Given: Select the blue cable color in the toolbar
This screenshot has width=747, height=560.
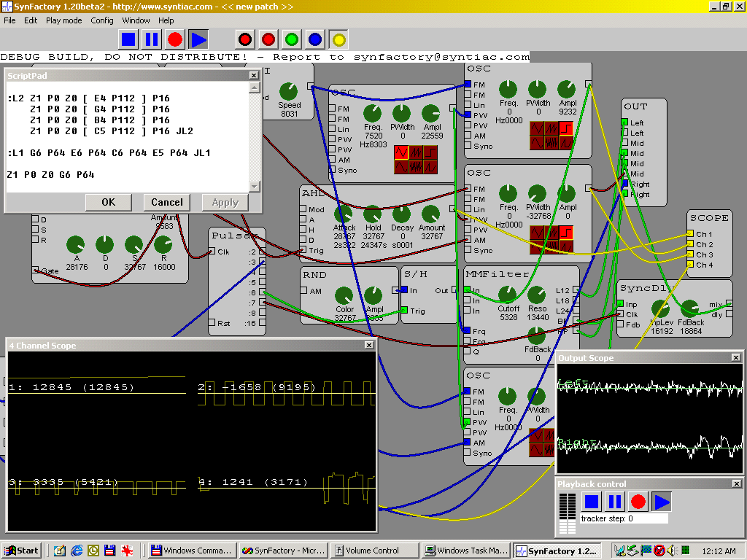Looking at the screenshot, I should [x=315, y=39].
